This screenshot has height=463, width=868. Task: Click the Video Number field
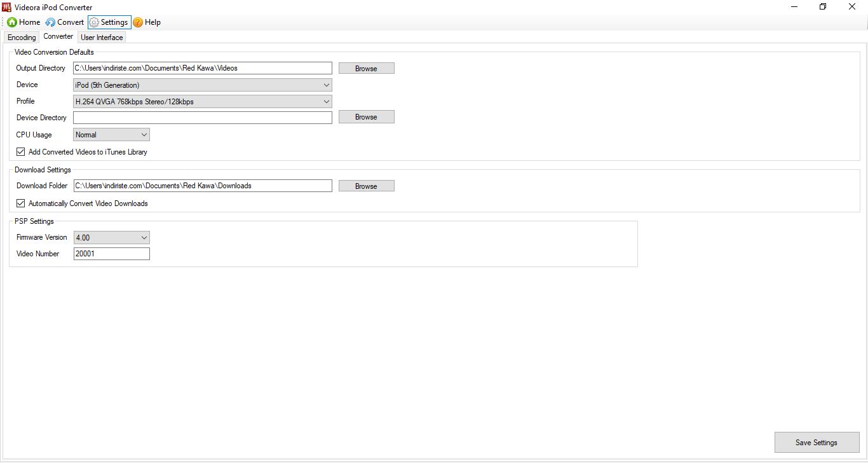[112, 254]
